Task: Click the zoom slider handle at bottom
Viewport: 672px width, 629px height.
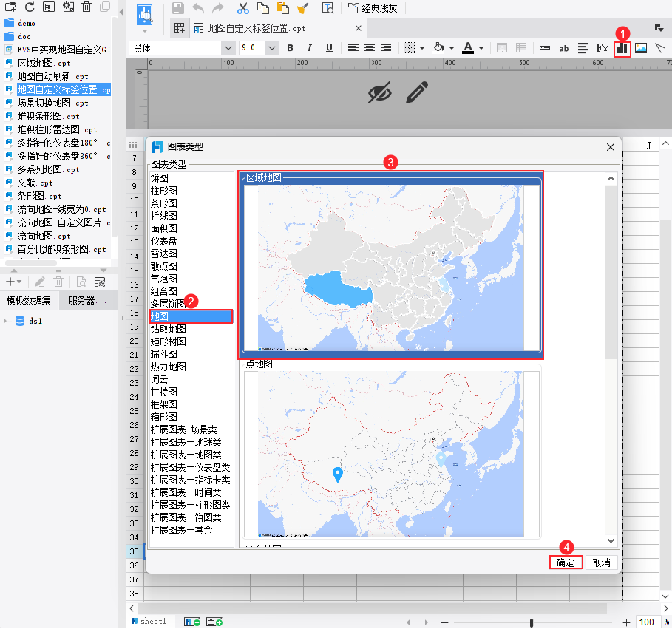Action: [532, 622]
